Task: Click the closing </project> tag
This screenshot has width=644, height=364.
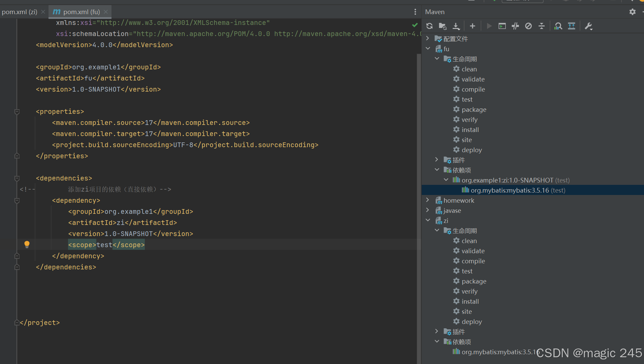Action: [x=40, y=323]
